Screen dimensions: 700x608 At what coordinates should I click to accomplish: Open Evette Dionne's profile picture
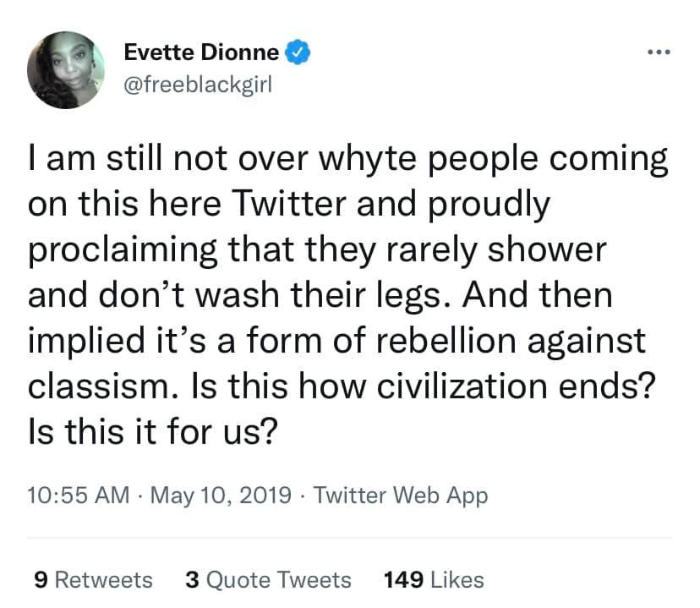[x=65, y=72]
